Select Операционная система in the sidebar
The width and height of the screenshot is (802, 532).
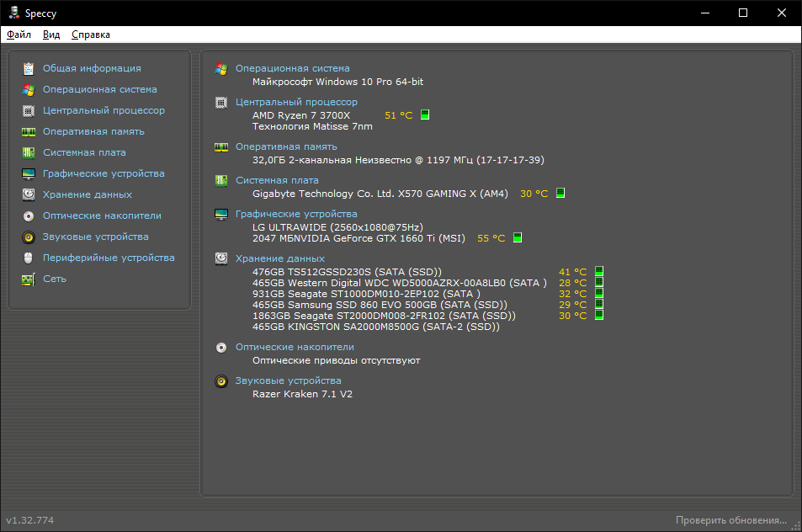(x=100, y=89)
